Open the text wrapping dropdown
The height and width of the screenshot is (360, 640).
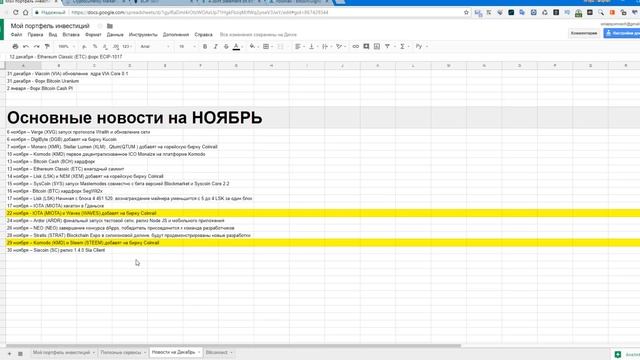326,47
